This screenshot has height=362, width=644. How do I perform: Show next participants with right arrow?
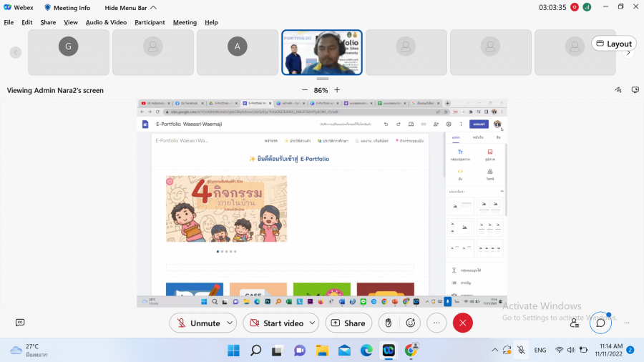point(629,52)
